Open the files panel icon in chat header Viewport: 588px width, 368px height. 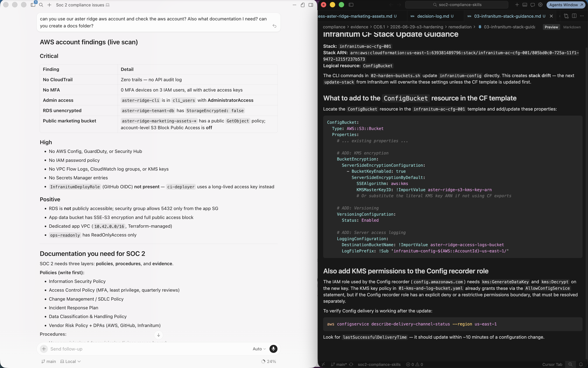click(303, 5)
